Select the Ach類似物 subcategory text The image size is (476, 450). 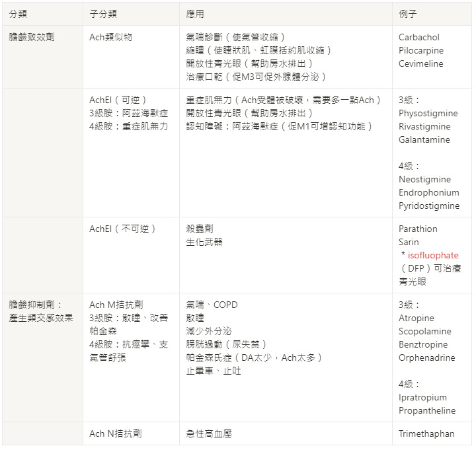tap(110, 37)
